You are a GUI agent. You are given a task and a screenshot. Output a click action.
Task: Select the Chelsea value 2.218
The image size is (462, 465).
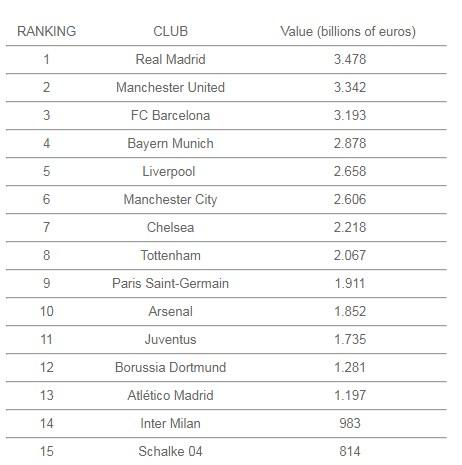click(350, 227)
